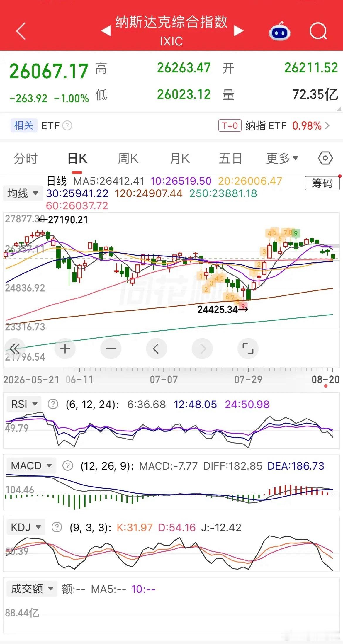
Task: Tap the 20:26006.47 moving average label
Action: click(250, 181)
